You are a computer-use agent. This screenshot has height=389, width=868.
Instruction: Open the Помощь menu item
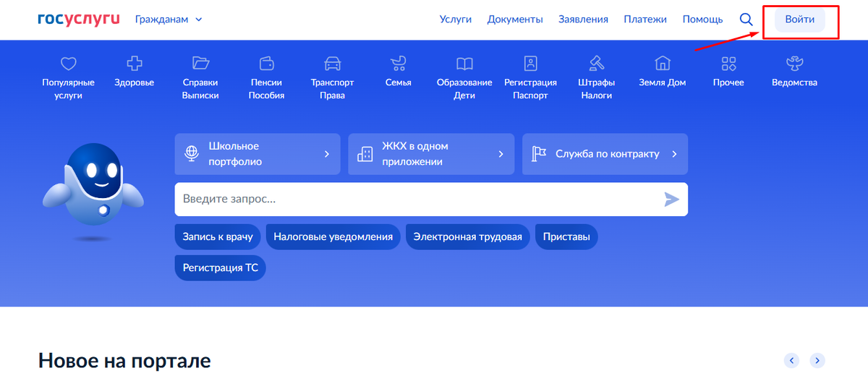(702, 20)
